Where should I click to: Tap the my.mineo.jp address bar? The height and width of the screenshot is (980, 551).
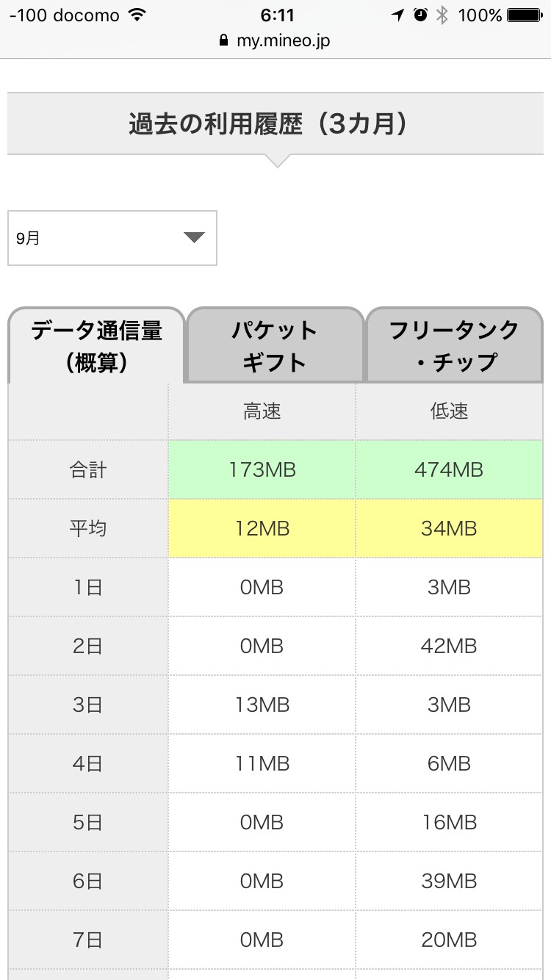[x=283, y=41]
